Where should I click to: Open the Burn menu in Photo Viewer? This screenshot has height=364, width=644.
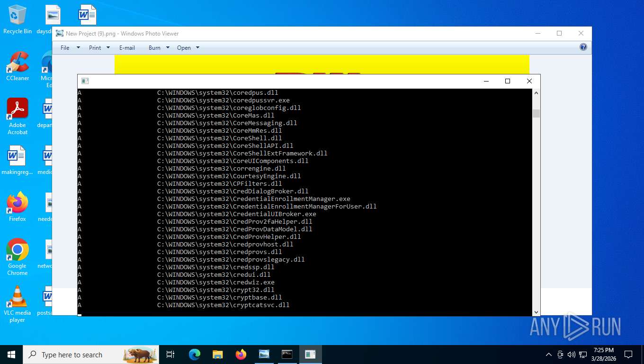click(x=154, y=48)
